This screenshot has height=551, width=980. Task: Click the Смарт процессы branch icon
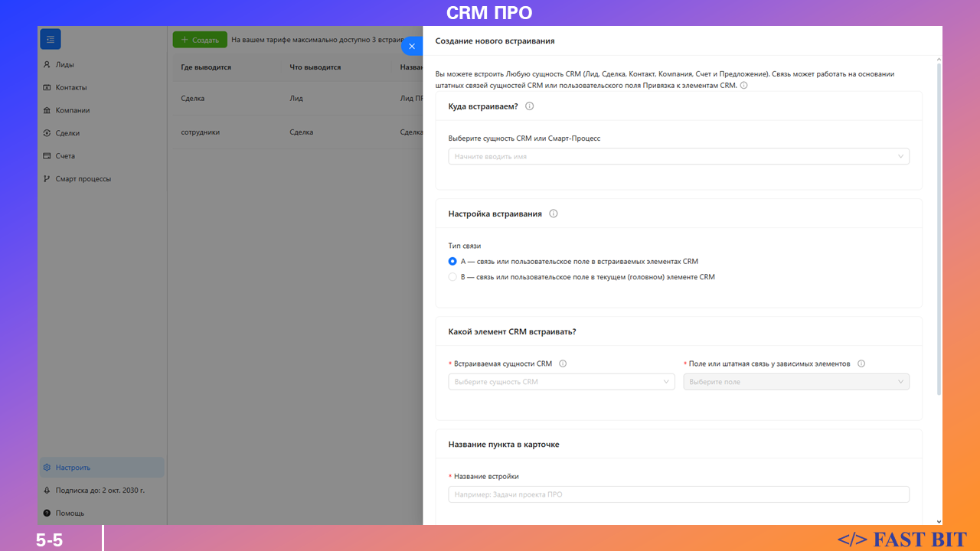[47, 179]
